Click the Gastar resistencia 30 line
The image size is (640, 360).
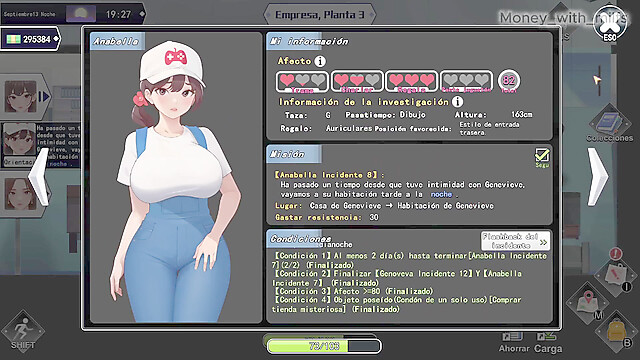point(327,217)
